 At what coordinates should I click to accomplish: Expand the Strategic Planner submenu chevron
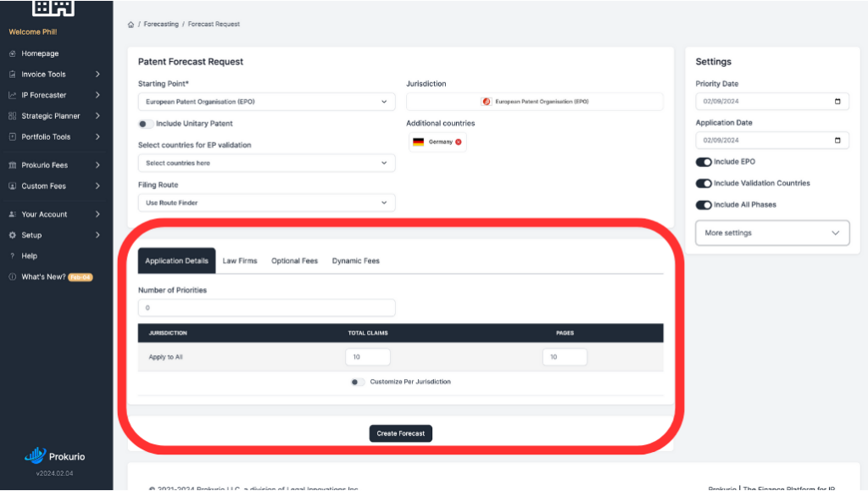pos(97,115)
